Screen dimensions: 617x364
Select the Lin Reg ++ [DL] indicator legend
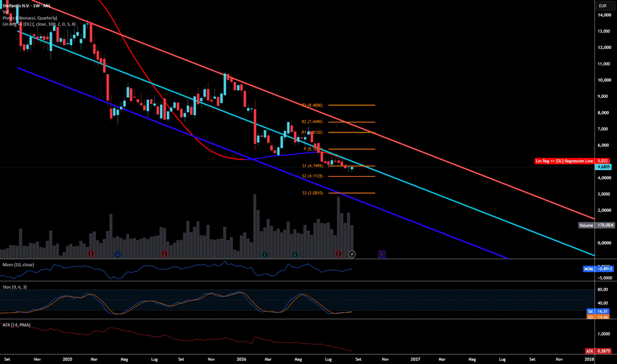pos(39,24)
